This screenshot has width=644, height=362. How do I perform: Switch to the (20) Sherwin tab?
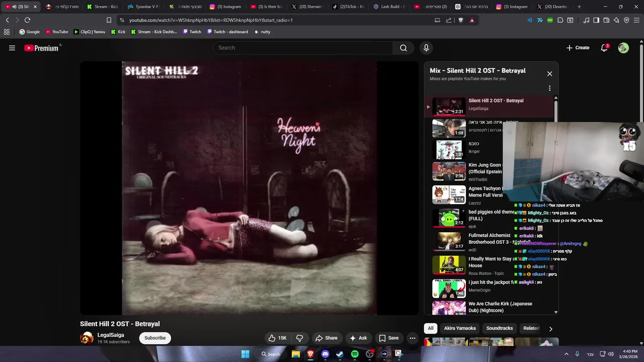308,7
